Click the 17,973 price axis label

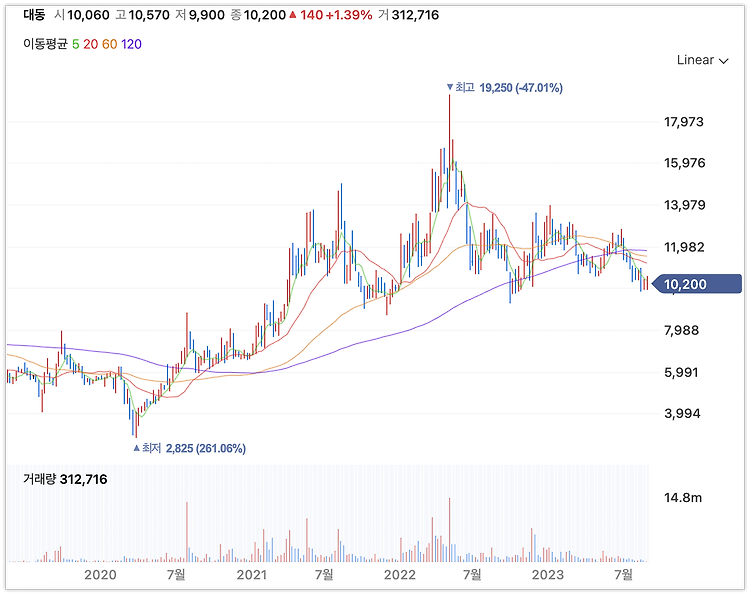[684, 122]
